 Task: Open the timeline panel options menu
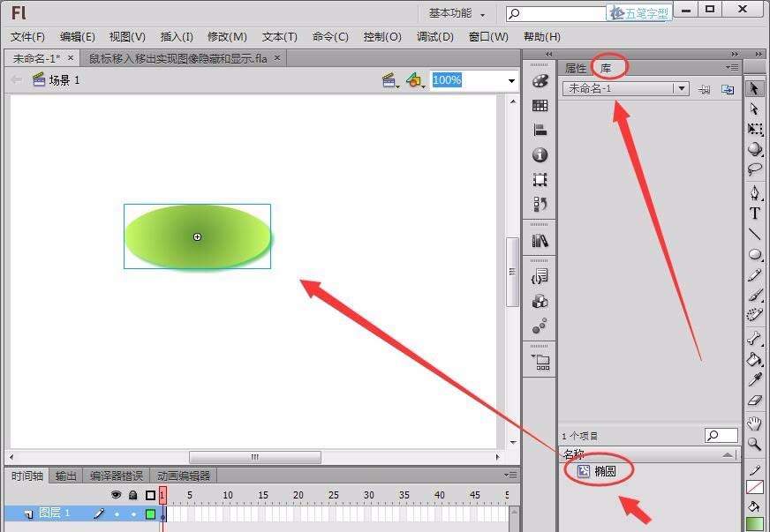tap(510, 475)
